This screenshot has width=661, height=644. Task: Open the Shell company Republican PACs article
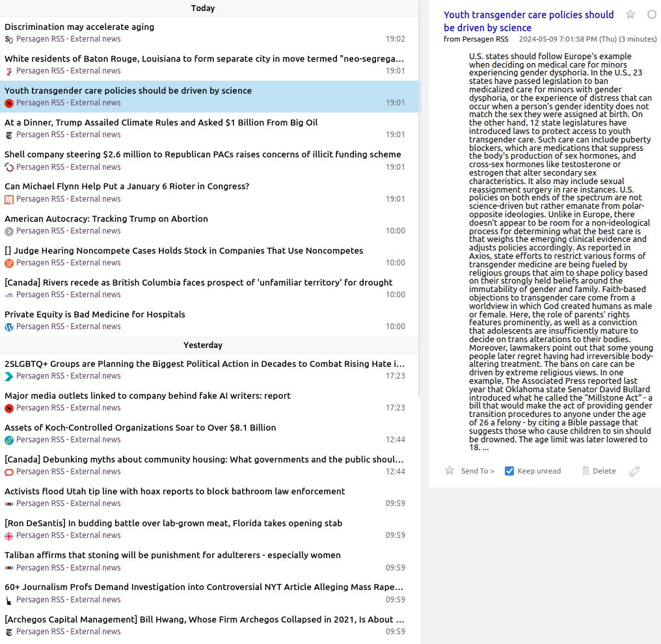pos(203,155)
